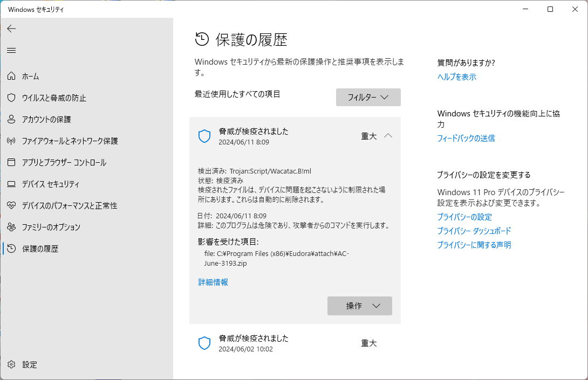Viewport: 588px width, 380px height.
Task: Click the 影響を受けた項目 heading
Action: click(228, 241)
